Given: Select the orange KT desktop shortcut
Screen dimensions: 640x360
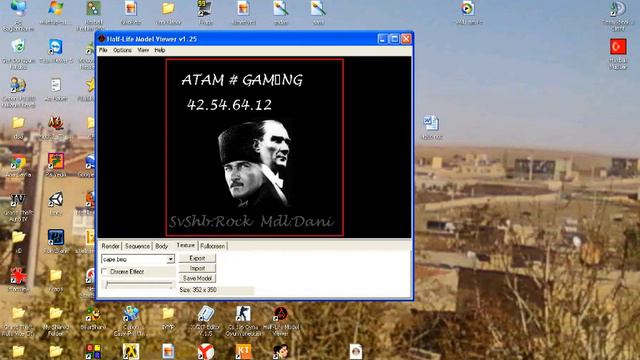Looking at the screenshot, I should click(243, 351).
